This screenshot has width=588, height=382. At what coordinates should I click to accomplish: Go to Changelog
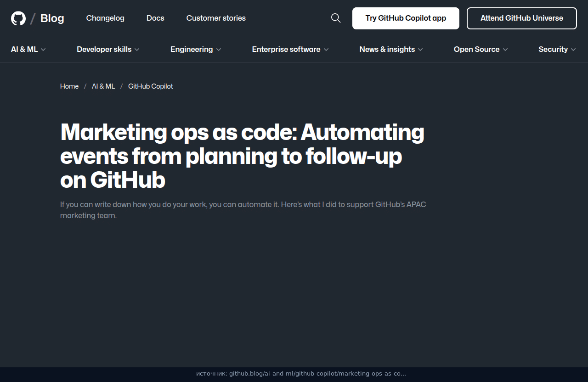point(105,18)
